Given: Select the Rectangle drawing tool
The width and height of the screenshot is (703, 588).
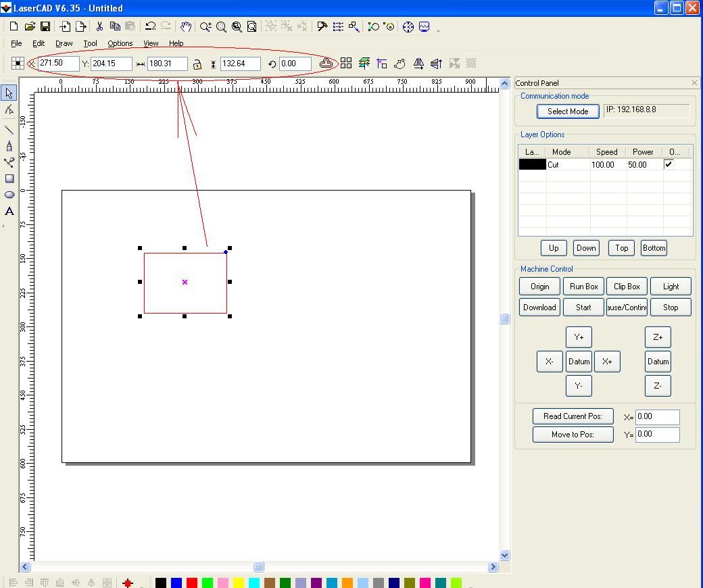Looking at the screenshot, I should [9, 179].
